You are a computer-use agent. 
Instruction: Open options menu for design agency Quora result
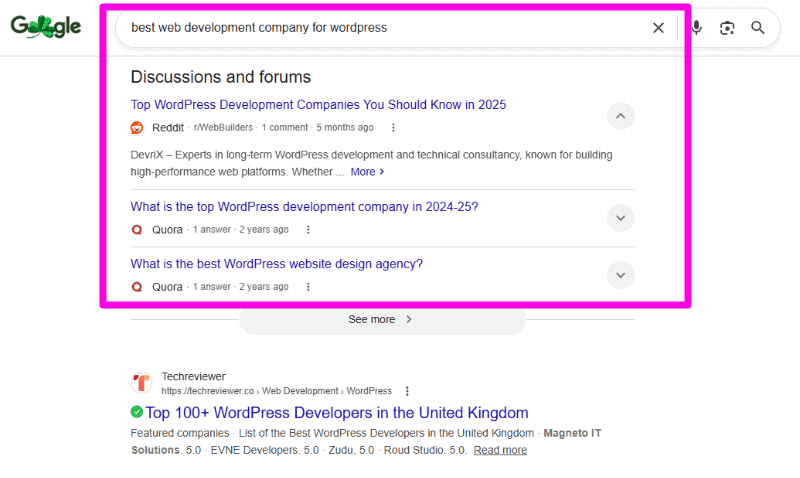click(x=308, y=287)
